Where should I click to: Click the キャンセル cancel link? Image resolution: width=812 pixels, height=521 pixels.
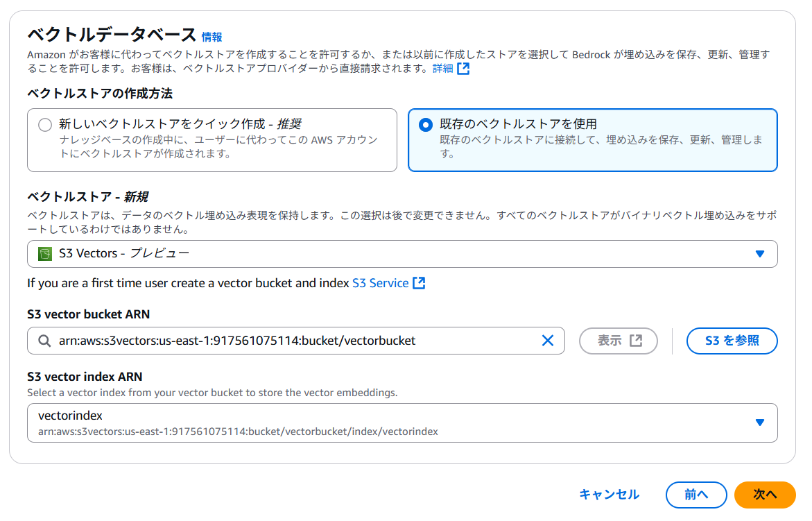pyautogui.click(x=609, y=495)
